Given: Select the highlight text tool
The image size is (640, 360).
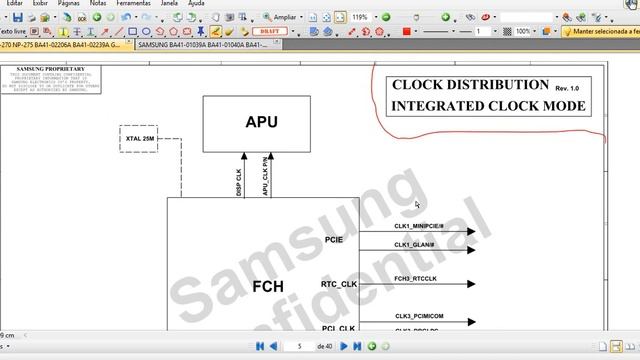Looking at the screenshot, I should (x=63, y=31).
